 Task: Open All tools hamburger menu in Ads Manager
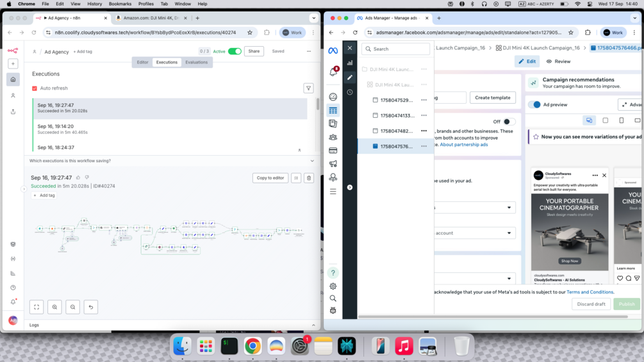click(x=333, y=192)
